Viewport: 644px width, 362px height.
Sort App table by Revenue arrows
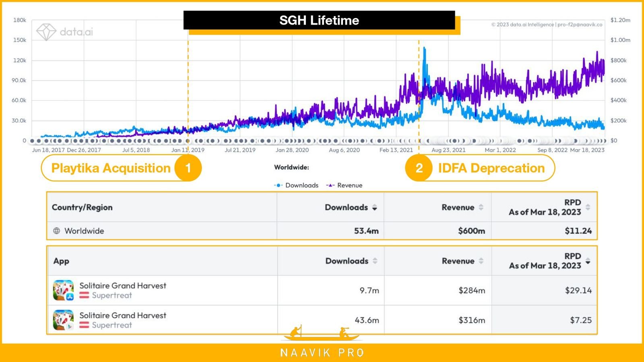[481, 261]
